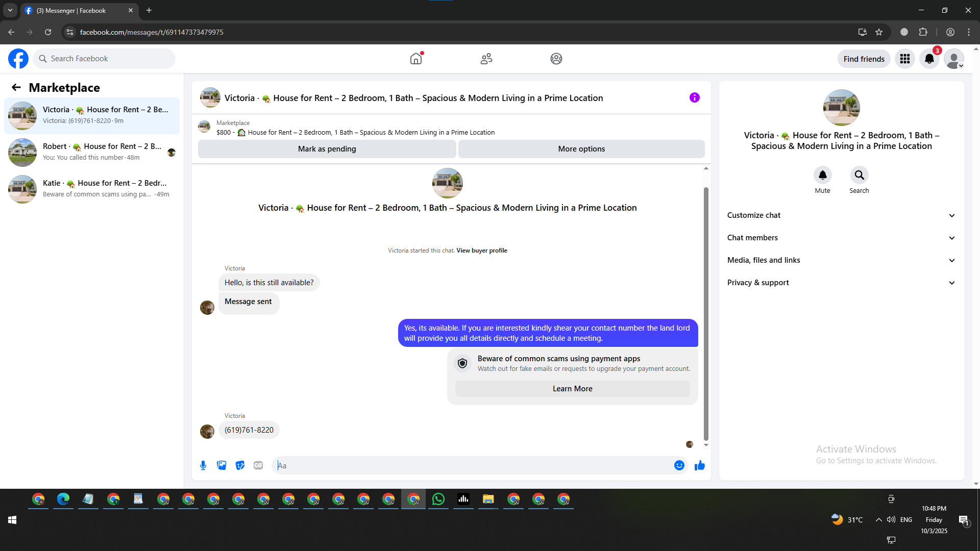Click the Search Facebook field

point(104,59)
